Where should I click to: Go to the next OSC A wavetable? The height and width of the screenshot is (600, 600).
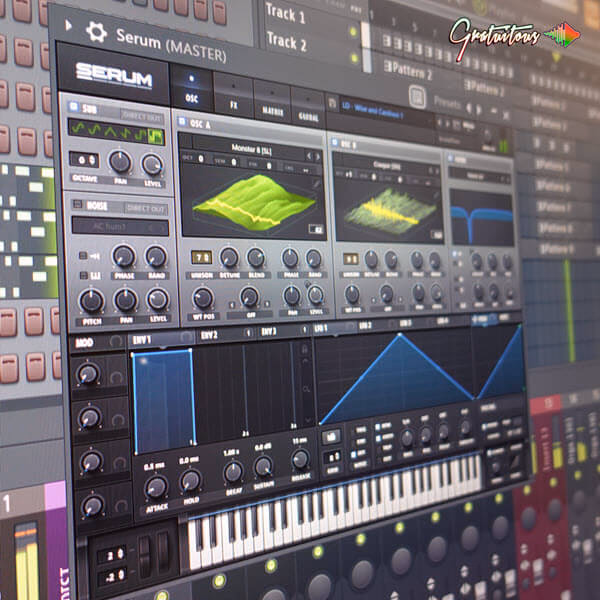[318, 157]
